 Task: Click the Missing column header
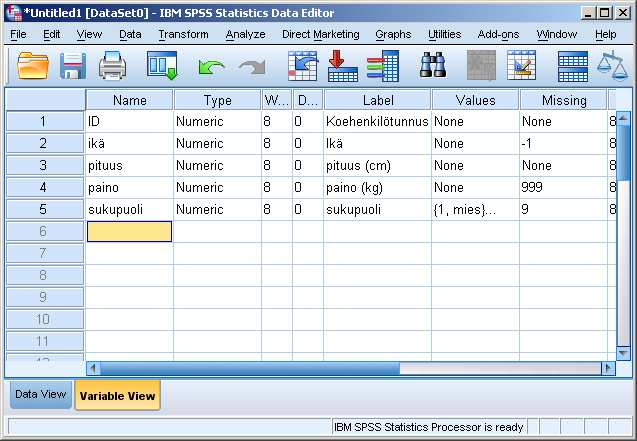pos(564,100)
